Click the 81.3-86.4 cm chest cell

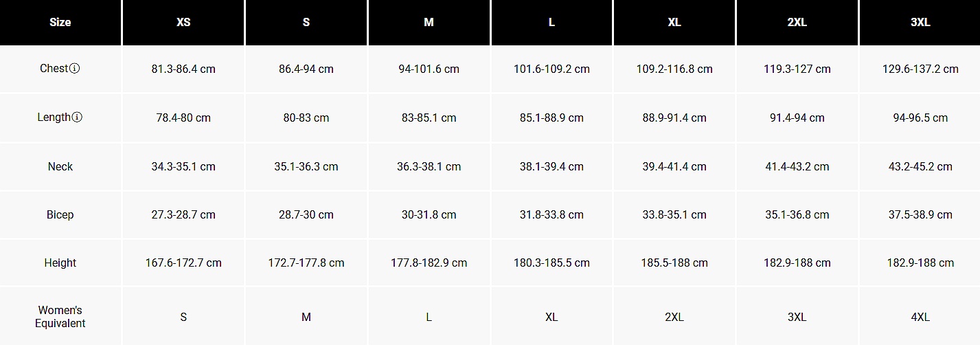point(183,69)
